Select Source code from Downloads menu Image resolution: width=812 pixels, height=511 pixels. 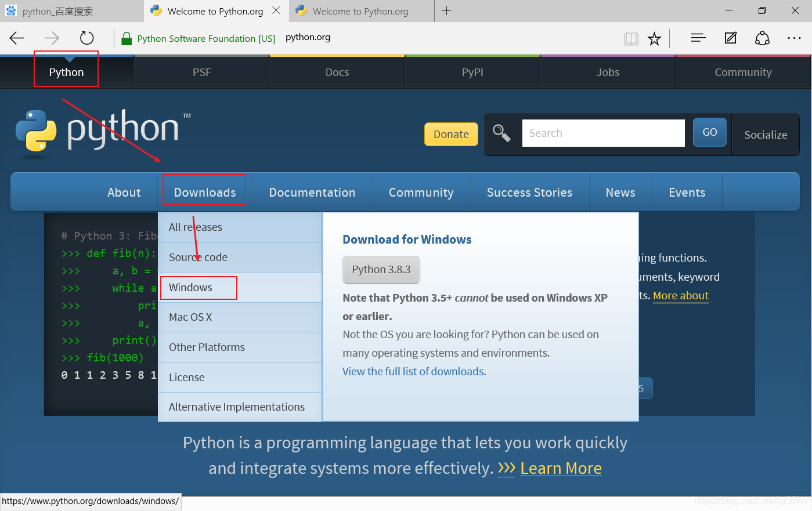(x=240, y=258)
